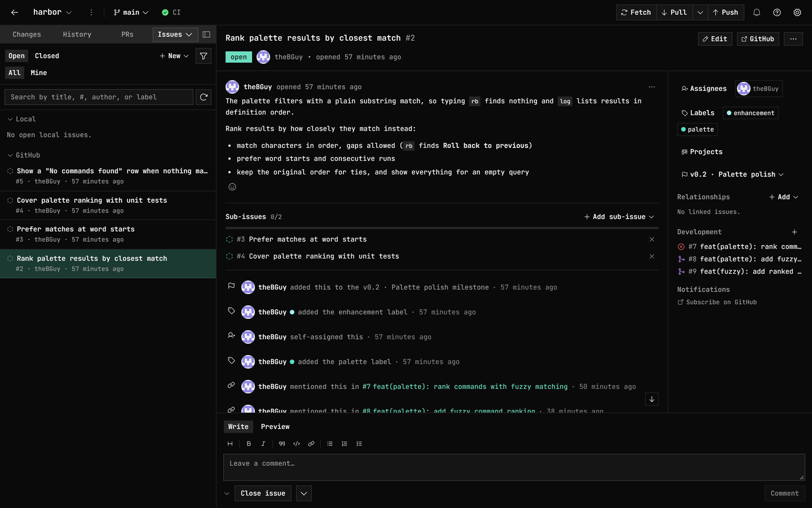Switch to the Preview tab
This screenshot has height=508, width=812.
coord(275,427)
